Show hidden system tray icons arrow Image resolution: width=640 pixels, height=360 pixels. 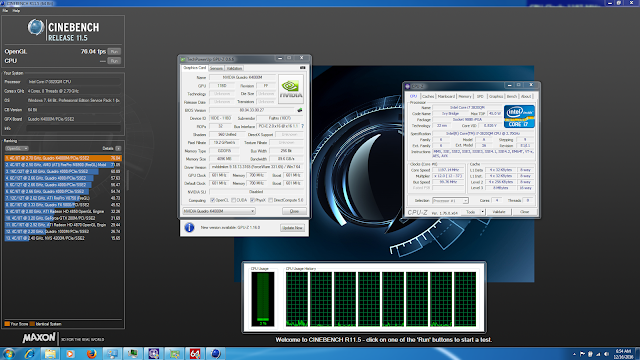point(574,354)
